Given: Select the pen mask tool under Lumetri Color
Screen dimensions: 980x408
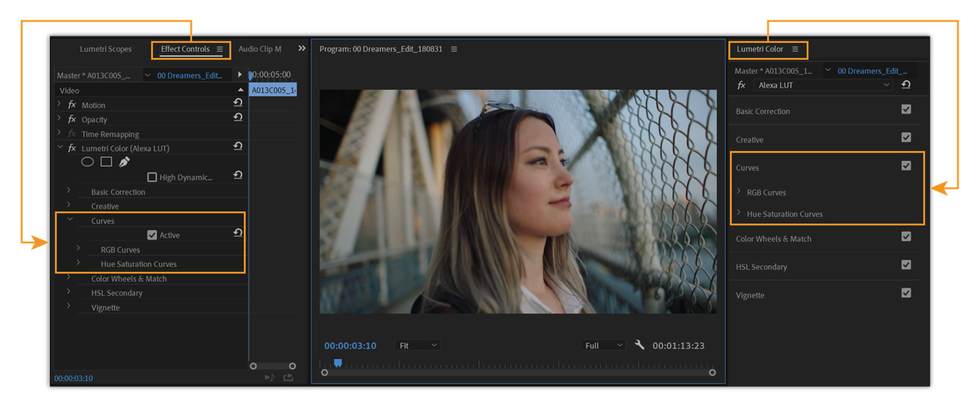Looking at the screenshot, I should [x=124, y=162].
